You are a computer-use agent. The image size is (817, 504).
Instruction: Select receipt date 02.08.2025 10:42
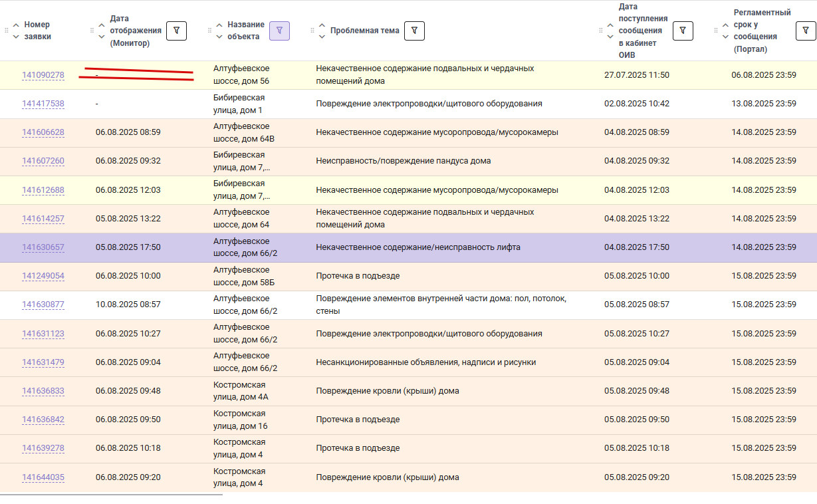click(x=637, y=104)
